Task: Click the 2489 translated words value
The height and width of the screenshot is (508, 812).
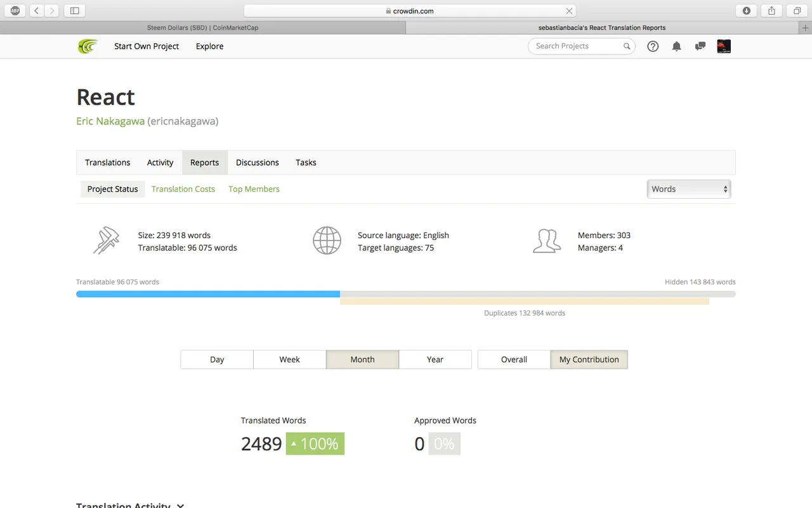Action: point(261,444)
